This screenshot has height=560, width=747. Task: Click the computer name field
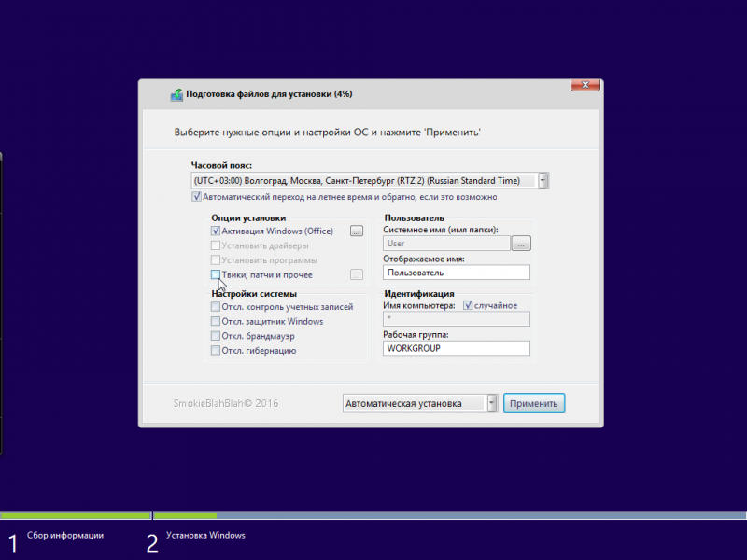[x=457, y=318]
